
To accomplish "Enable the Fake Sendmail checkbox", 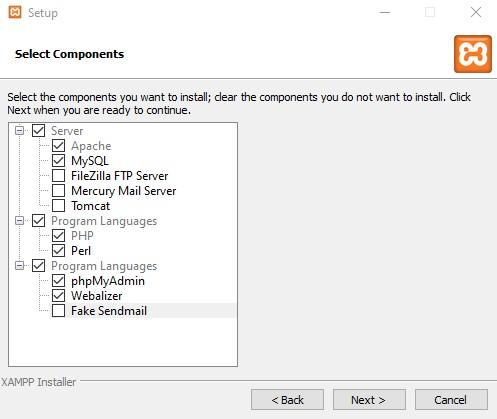I will click(x=58, y=311).
